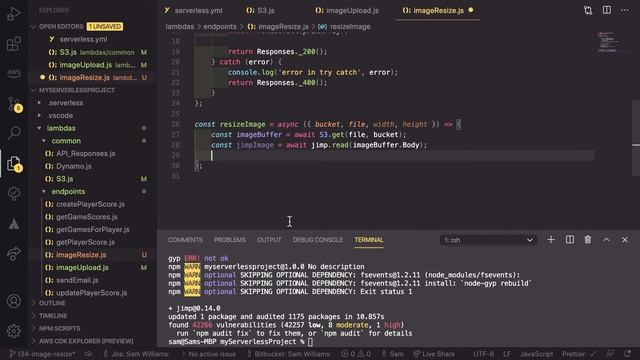
Task: Open the AWS toolkit panel
Action: [13, 73]
